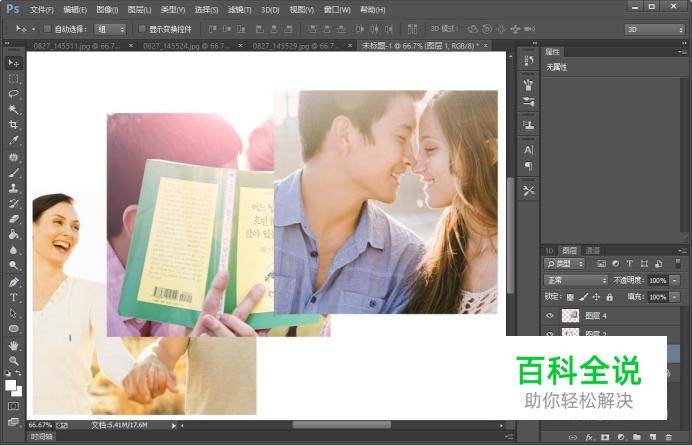Toggle smart object layer filter
Image resolution: width=692 pixels, height=445 pixels.
point(658,264)
